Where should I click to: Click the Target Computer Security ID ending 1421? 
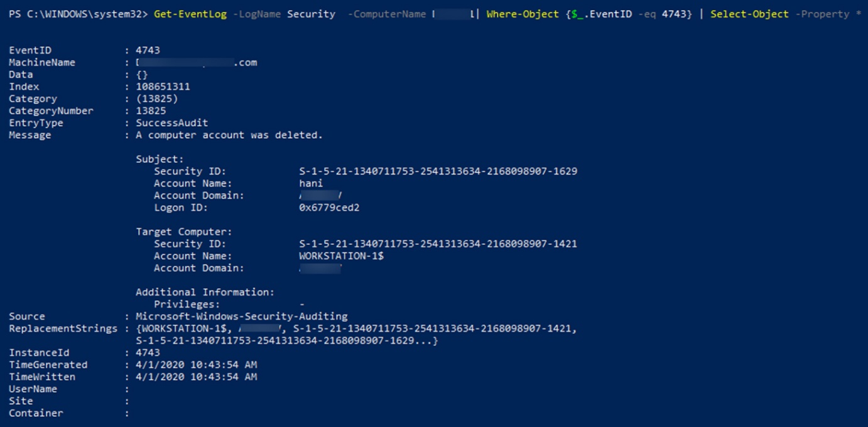438,244
